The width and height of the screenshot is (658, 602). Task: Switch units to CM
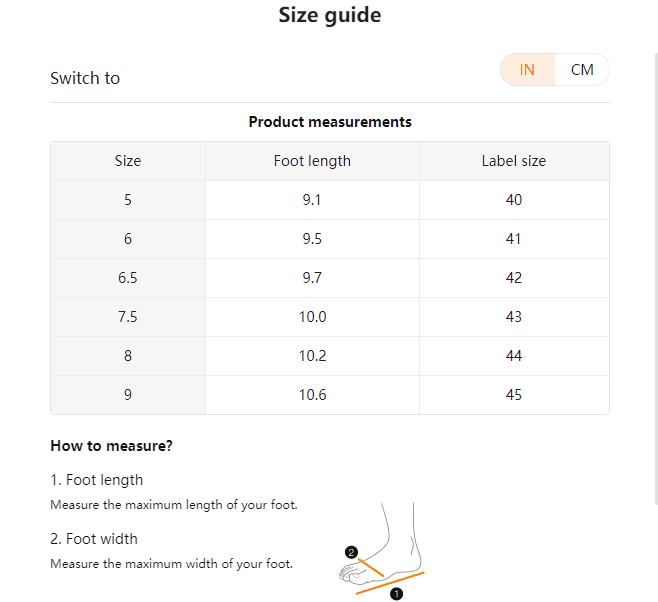(x=582, y=70)
